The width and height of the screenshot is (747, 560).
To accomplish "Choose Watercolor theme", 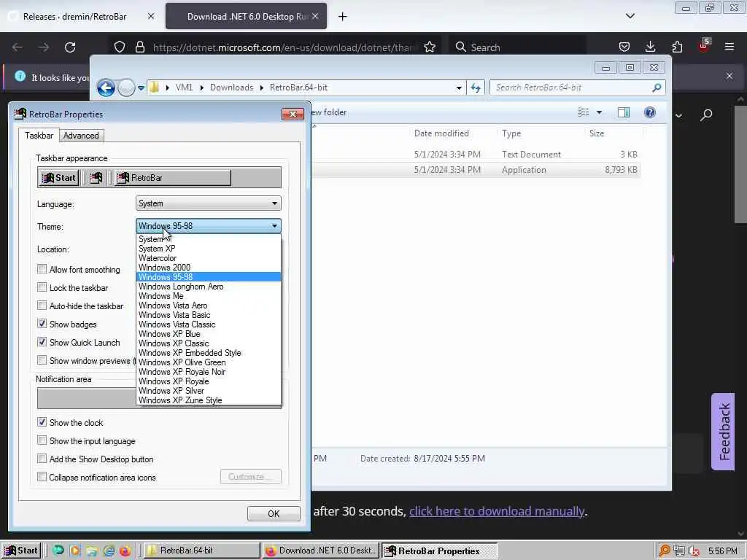I will click(x=209, y=258).
